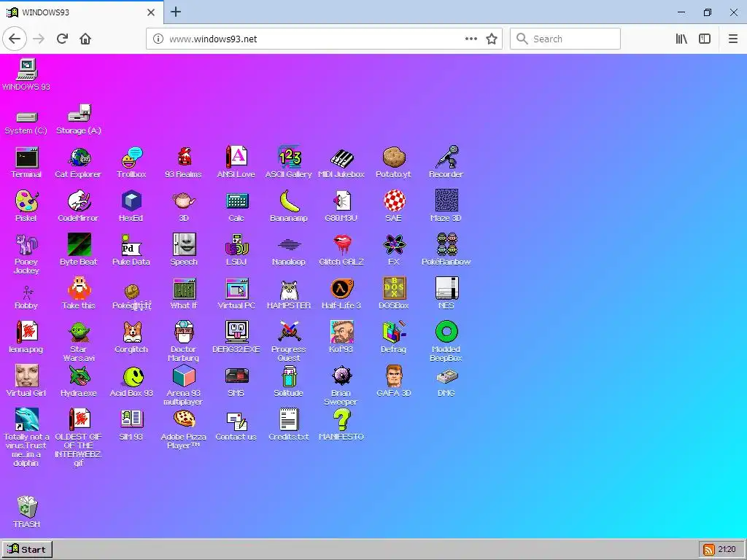Open Credits.txt text file
The height and width of the screenshot is (560, 747).
coord(289,419)
